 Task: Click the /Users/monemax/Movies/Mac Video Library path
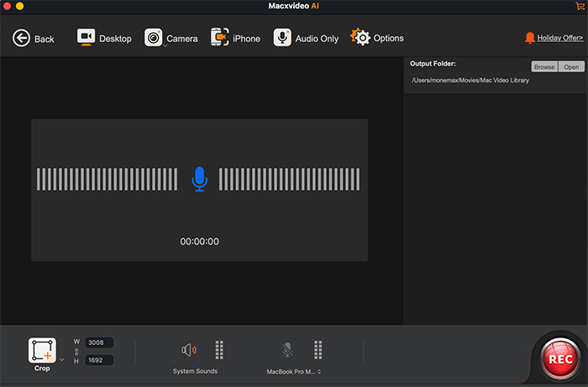point(470,81)
